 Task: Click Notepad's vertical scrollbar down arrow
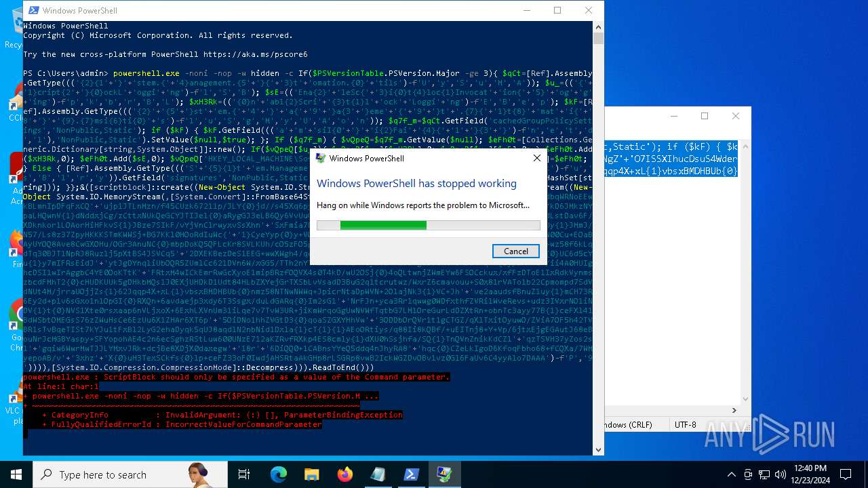pos(745,399)
